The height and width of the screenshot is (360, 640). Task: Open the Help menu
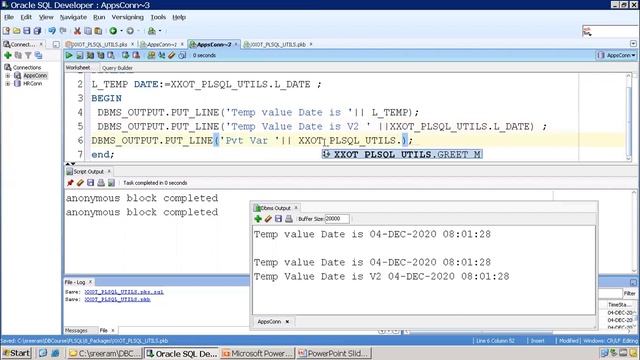tap(179, 17)
